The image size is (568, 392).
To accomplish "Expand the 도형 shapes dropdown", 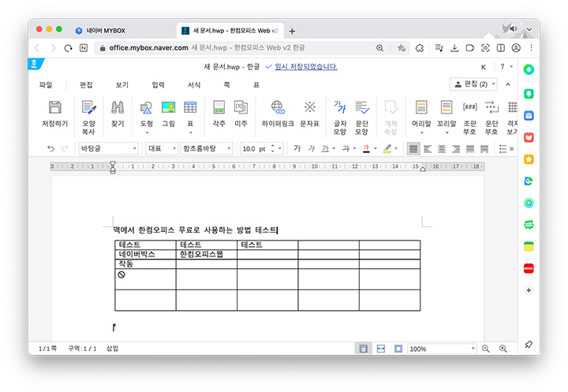I will [x=147, y=133].
